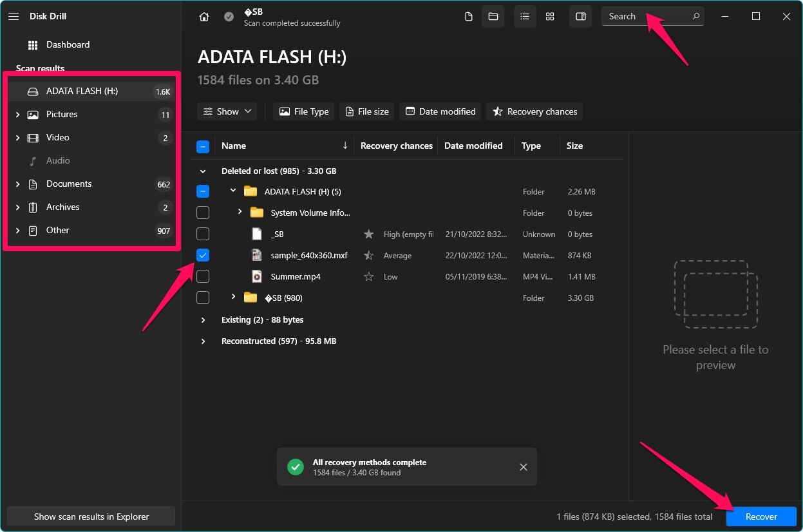Check the Summer.mp4 checkbox
Image resolution: width=803 pixels, height=532 pixels.
[203, 276]
